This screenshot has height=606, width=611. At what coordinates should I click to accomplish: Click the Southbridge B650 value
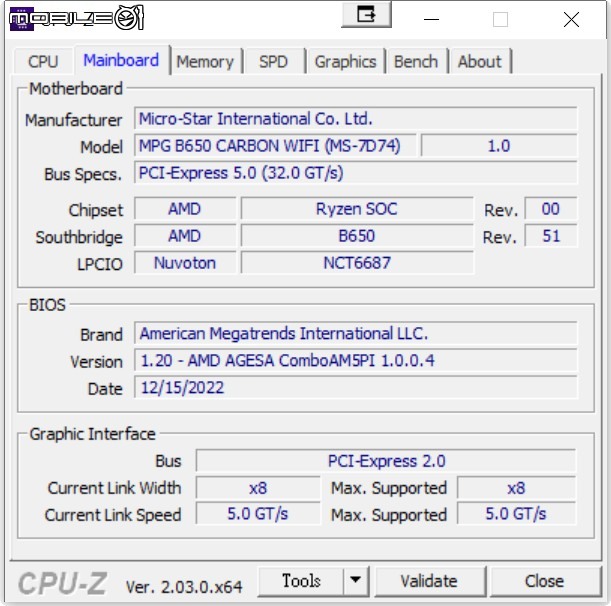click(357, 236)
